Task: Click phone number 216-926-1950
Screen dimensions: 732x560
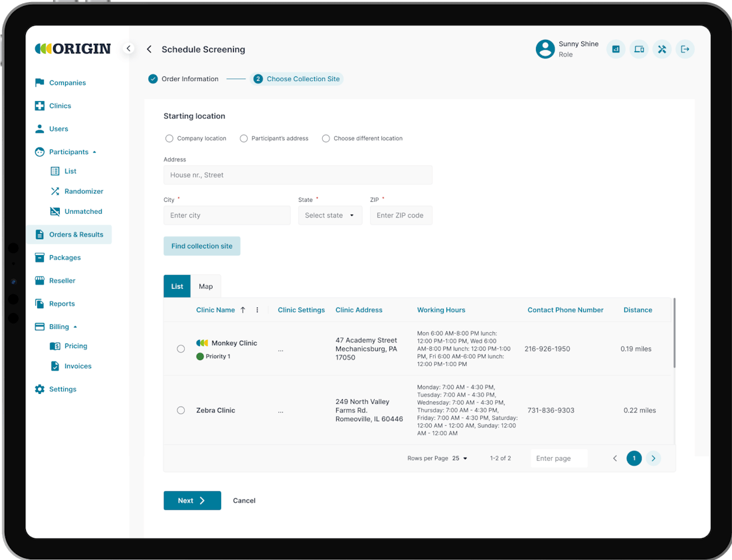Action: (547, 349)
